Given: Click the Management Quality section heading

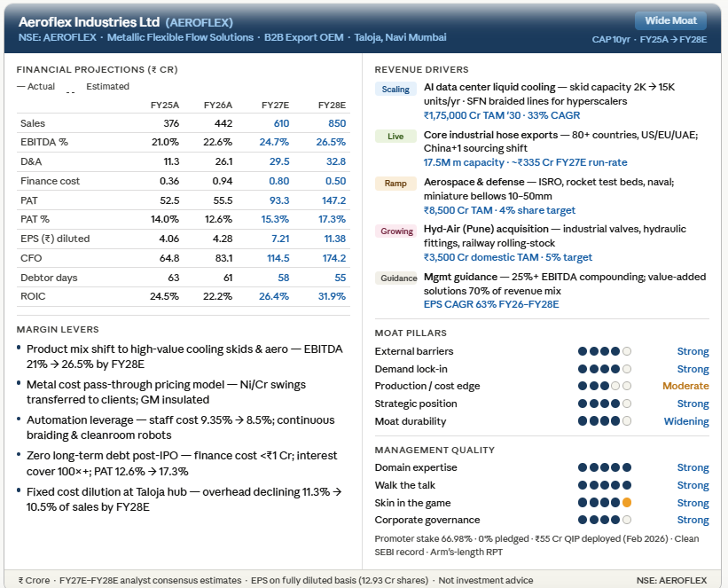Looking at the screenshot, I should [434, 450].
